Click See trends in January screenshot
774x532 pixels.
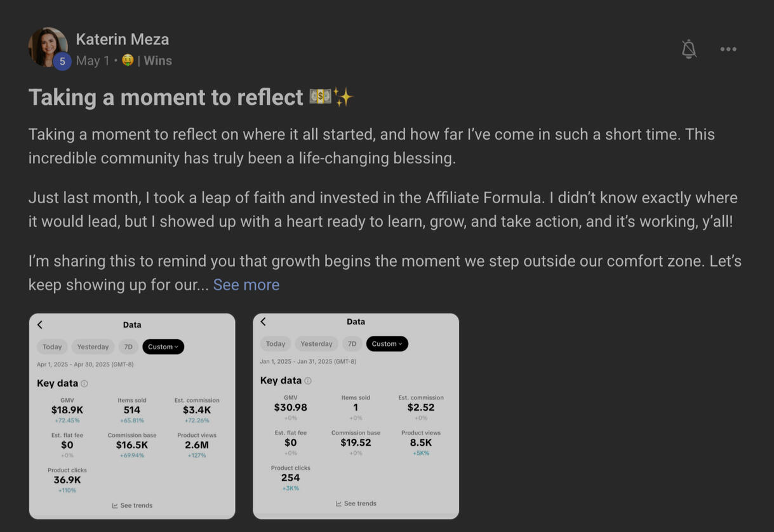tap(356, 503)
